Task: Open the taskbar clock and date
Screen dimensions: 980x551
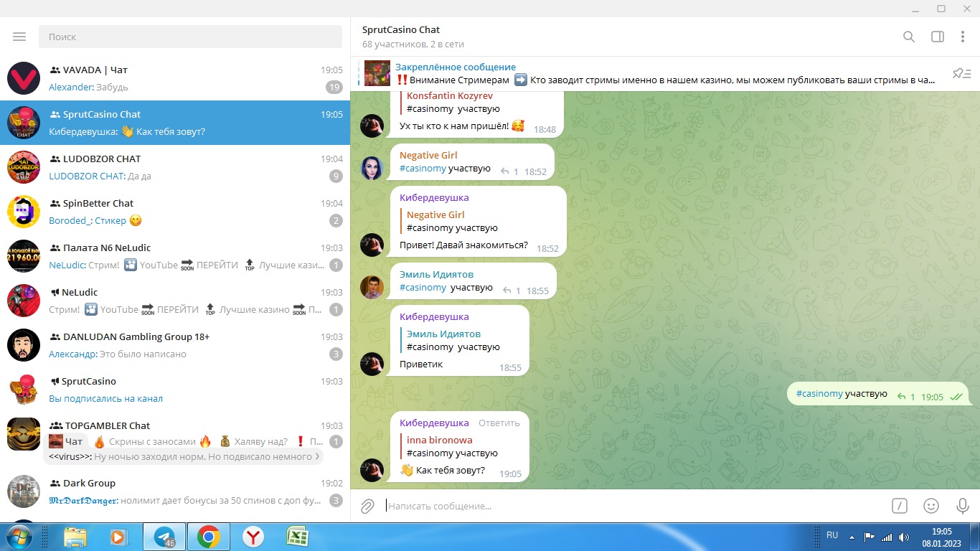Action: pyautogui.click(x=941, y=537)
